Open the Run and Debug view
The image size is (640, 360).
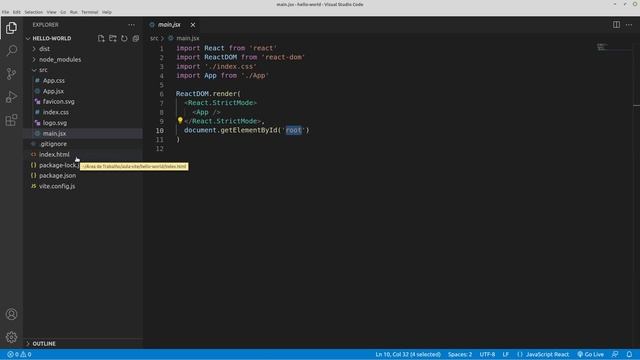[x=11, y=97]
